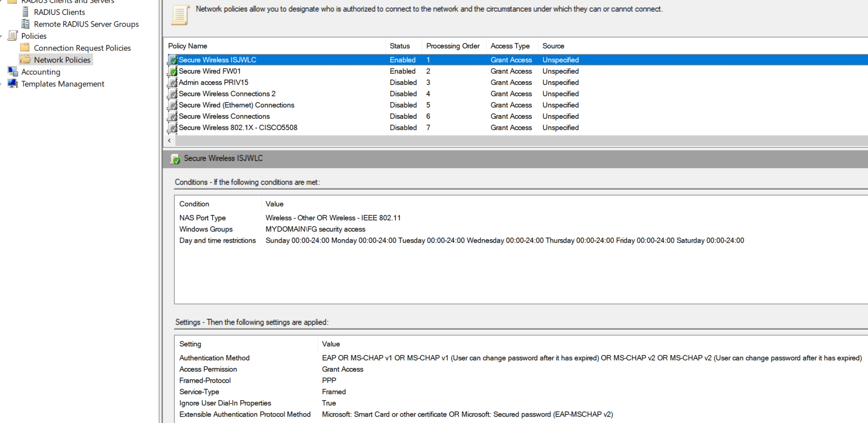Click processing order 5 cell
868x423 pixels.
tap(428, 105)
